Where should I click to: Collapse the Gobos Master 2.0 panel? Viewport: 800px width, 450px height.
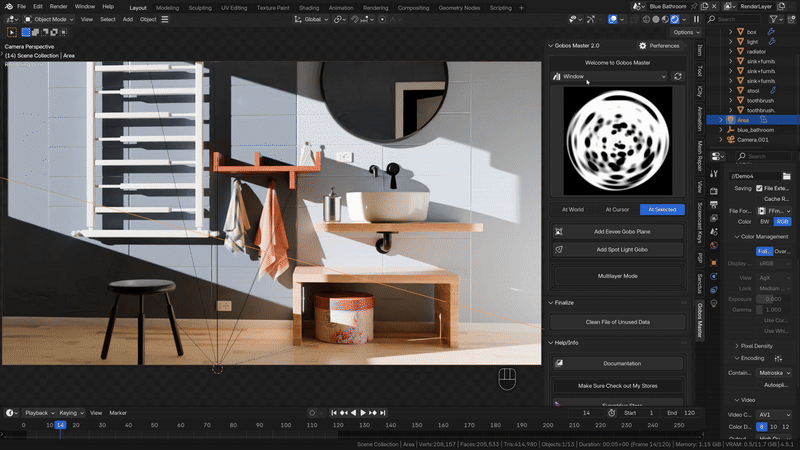[x=551, y=46]
